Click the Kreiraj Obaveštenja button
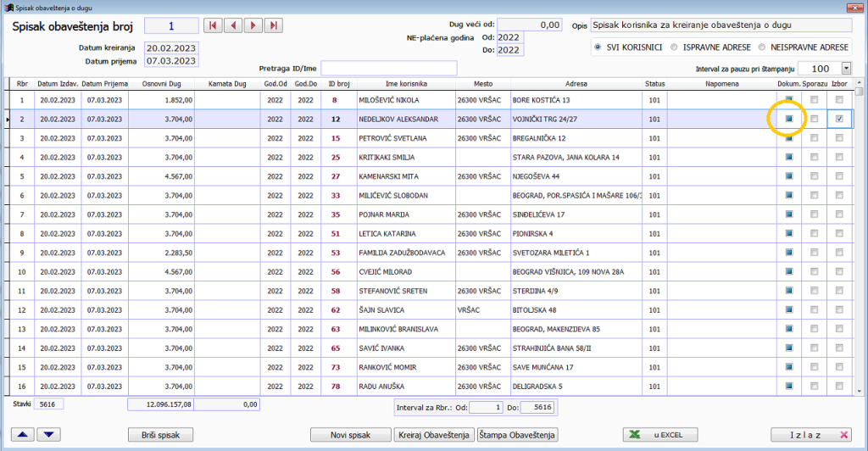The width and height of the screenshot is (868, 451). tap(433, 435)
